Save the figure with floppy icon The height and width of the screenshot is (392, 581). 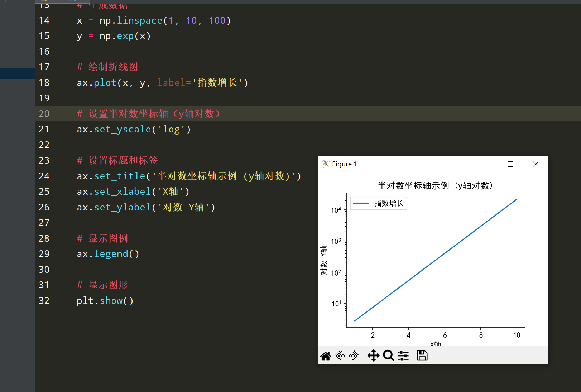pos(422,355)
